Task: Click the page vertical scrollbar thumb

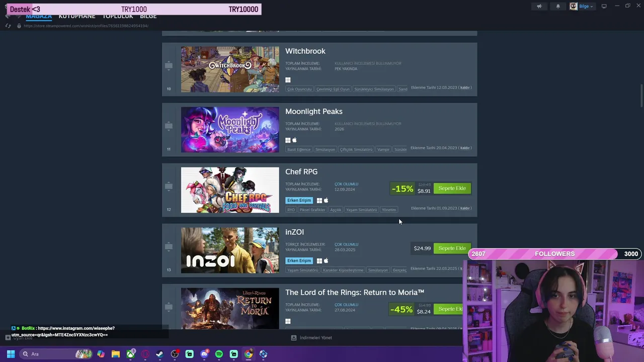Action: pyautogui.click(x=641, y=96)
